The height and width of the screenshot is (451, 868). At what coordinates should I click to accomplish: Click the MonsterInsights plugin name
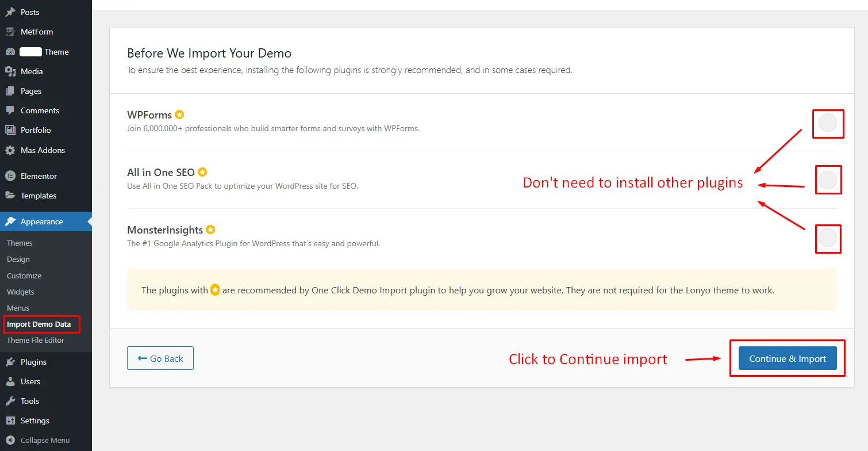click(165, 230)
